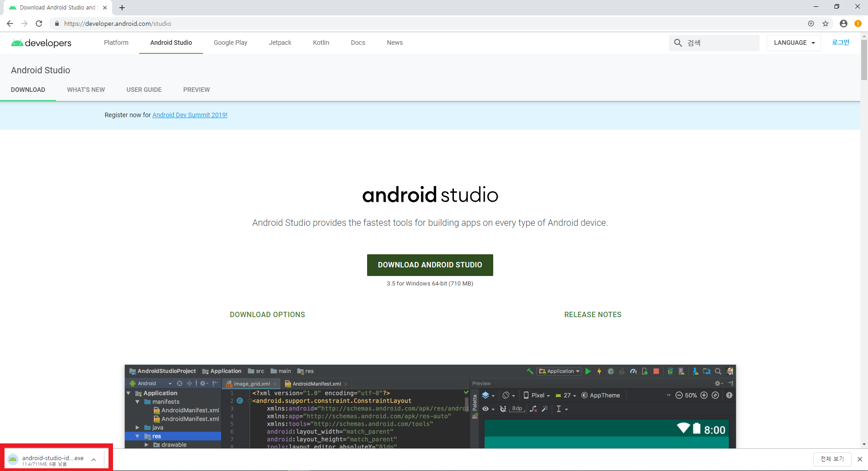Viewport: 868px width, 471px height.
Task: Open the Kotlin section
Action: coord(321,43)
